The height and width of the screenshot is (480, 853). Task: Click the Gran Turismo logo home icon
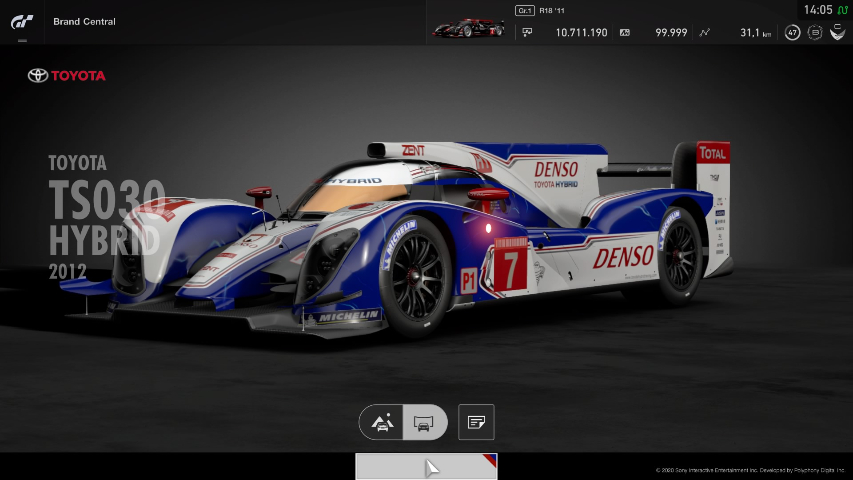click(x=22, y=21)
